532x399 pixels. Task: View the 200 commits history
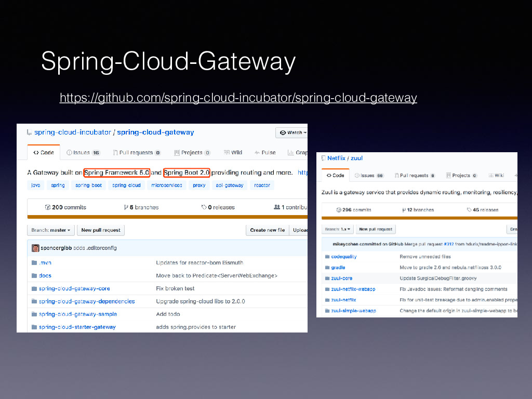(65, 207)
